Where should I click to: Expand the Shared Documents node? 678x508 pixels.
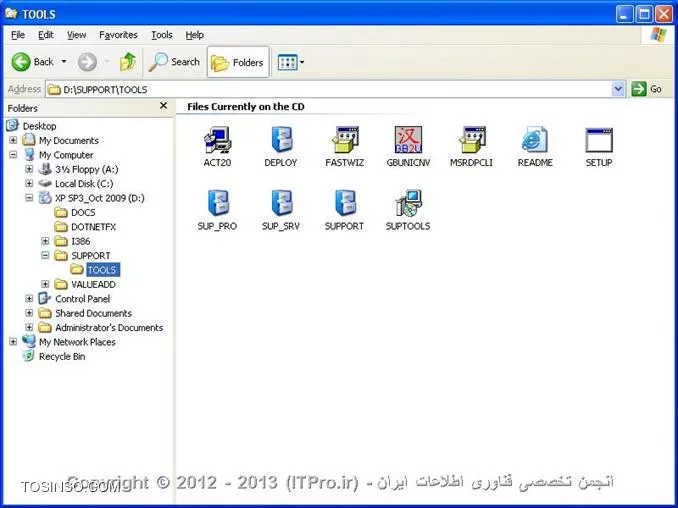click(29, 313)
